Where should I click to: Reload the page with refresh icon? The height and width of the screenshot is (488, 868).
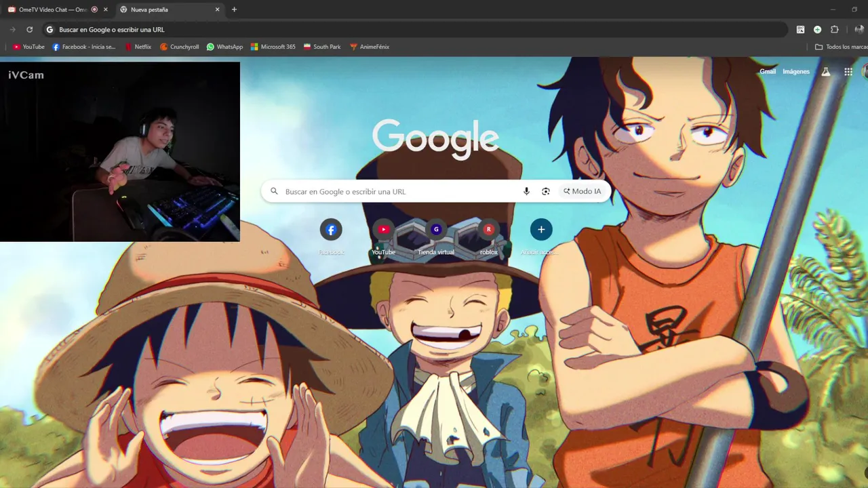29,30
